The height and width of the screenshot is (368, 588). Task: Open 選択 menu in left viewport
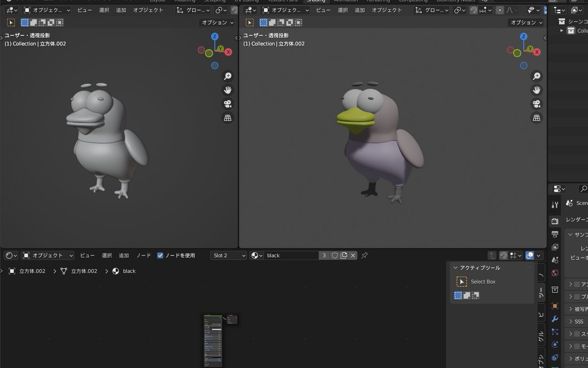coord(104,10)
